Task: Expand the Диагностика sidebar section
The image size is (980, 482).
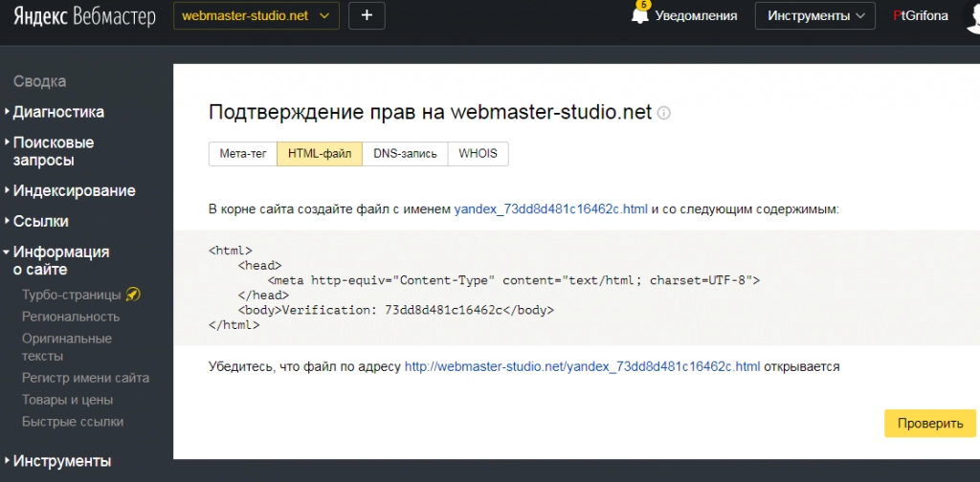Action: [58, 113]
